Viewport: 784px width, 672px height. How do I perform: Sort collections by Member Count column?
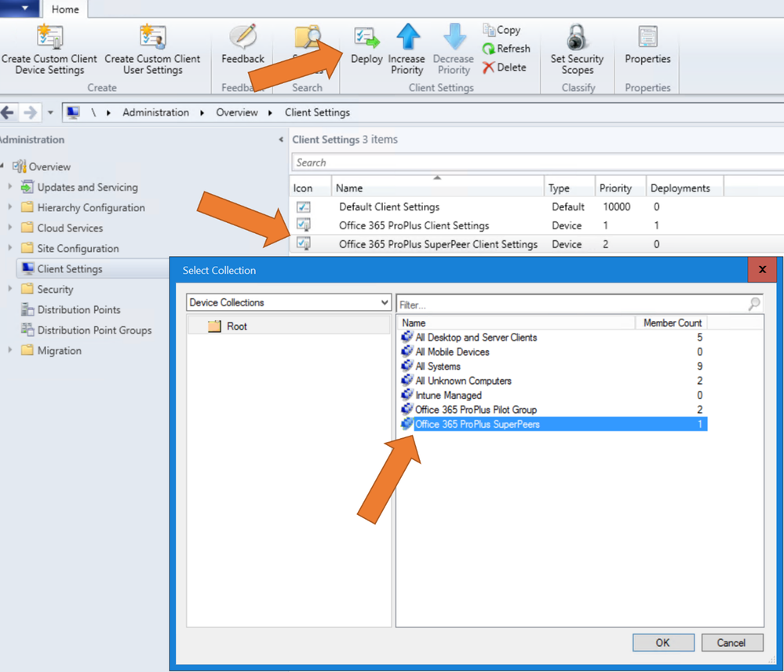point(672,323)
